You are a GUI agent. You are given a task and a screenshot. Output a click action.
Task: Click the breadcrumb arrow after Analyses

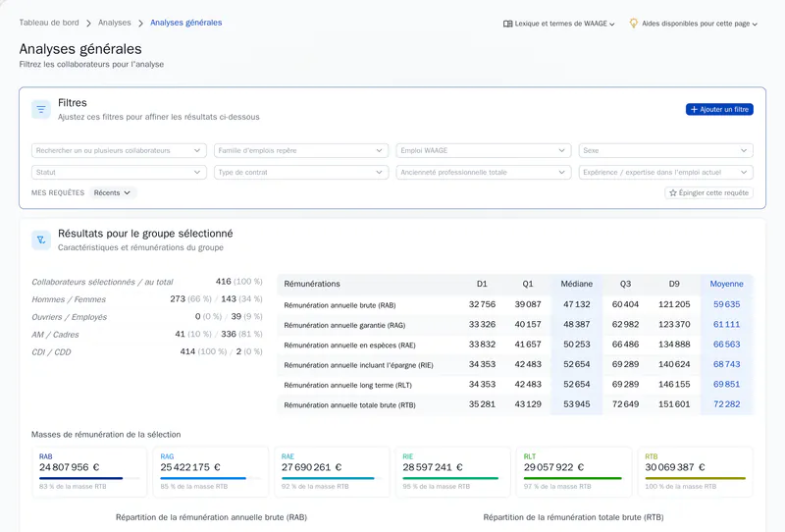tap(140, 23)
